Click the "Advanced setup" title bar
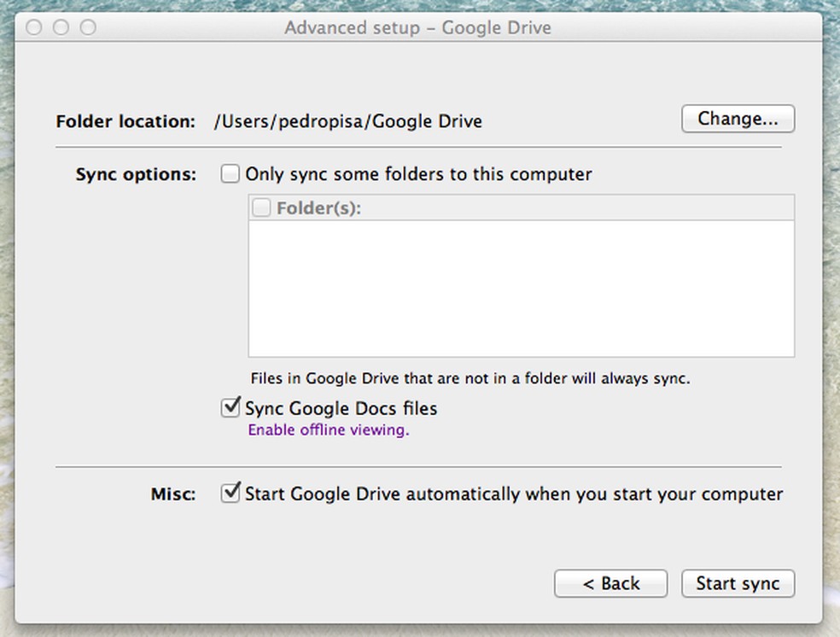Screen dimensions: 840x637 [418, 27]
